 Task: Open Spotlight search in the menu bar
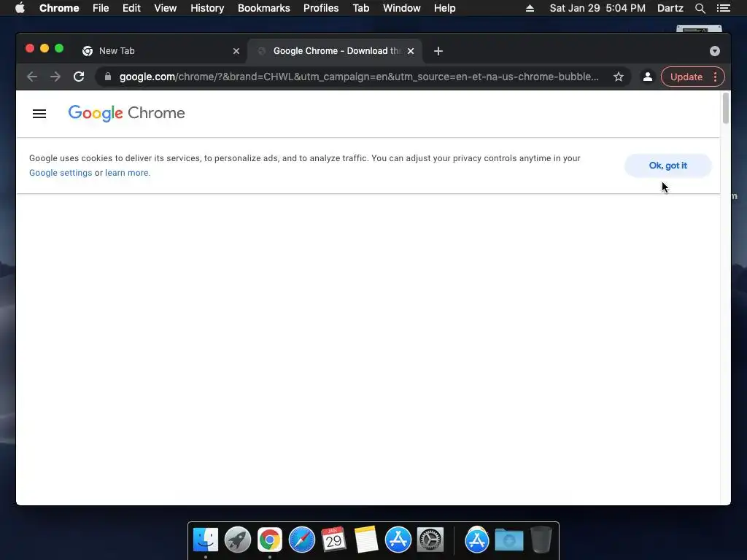[x=700, y=8]
